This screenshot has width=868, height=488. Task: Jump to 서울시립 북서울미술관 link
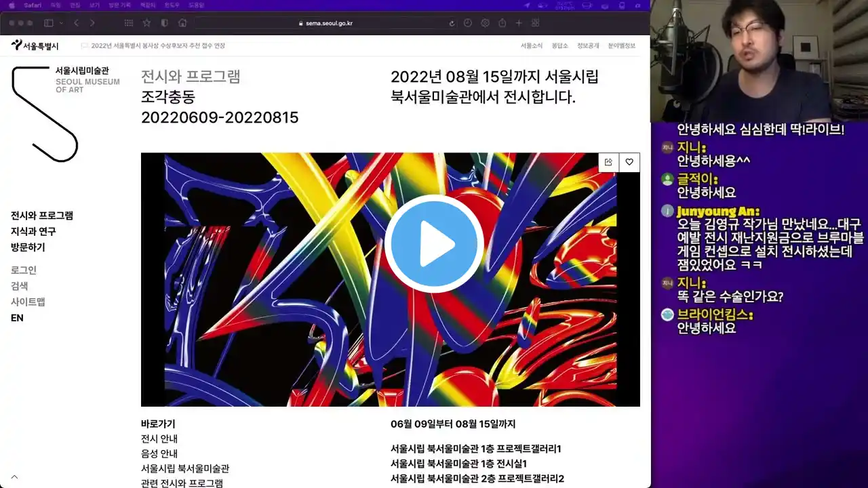185,468
